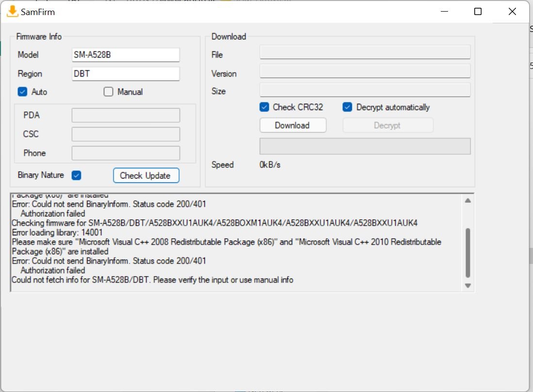The height and width of the screenshot is (392, 533).
Task: Toggle the Decrypt automatically checkbox
Action: 348,107
